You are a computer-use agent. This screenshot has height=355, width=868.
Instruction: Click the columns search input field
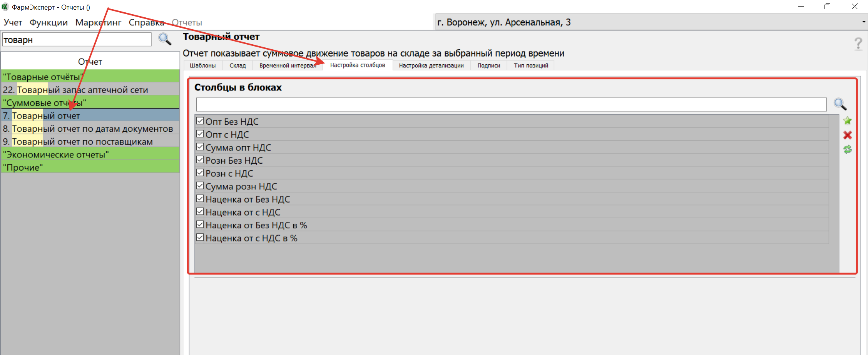511,104
